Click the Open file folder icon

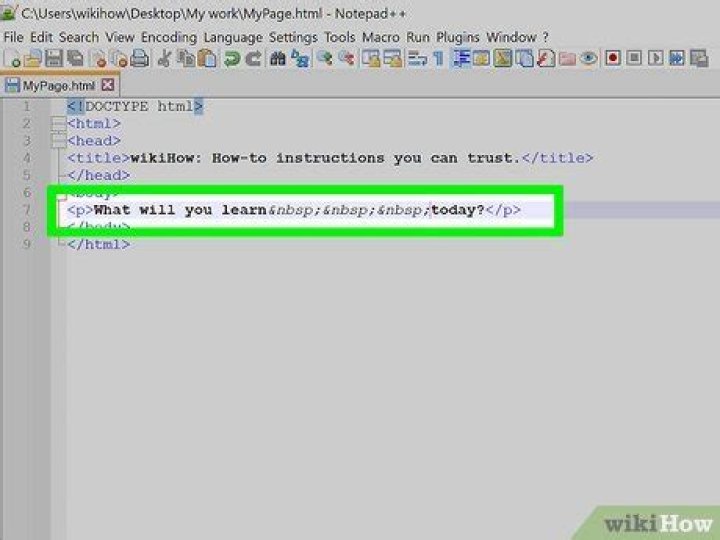click(x=30, y=59)
